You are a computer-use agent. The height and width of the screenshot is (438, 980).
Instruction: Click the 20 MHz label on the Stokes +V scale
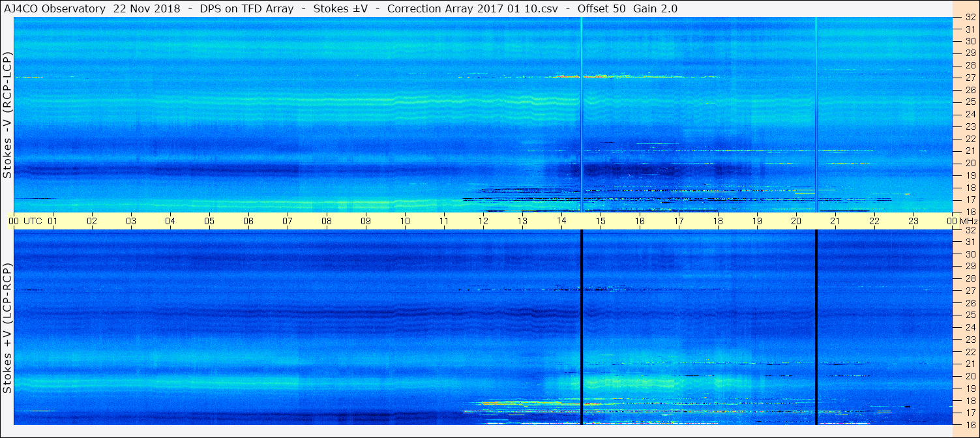point(970,376)
